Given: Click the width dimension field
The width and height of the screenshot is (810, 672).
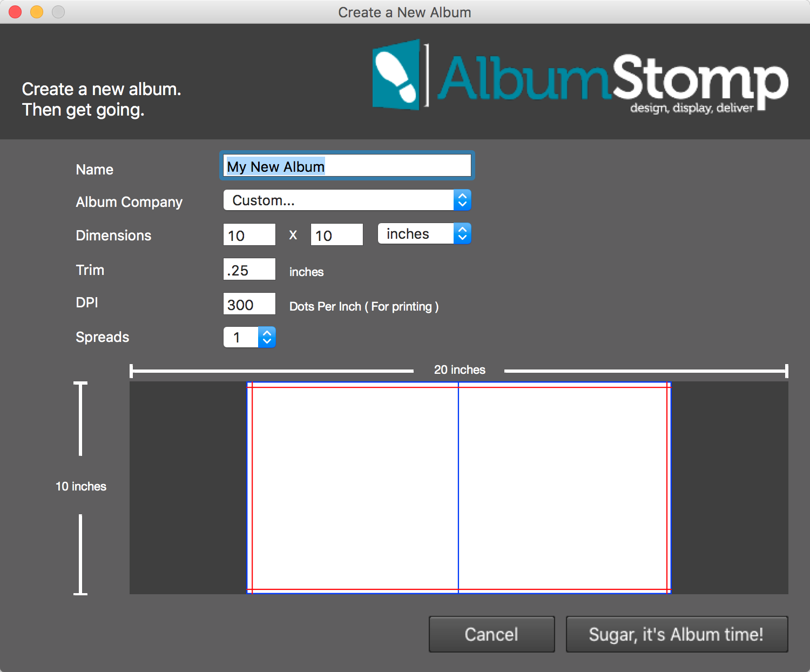Looking at the screenshot, I should [249, 234].
